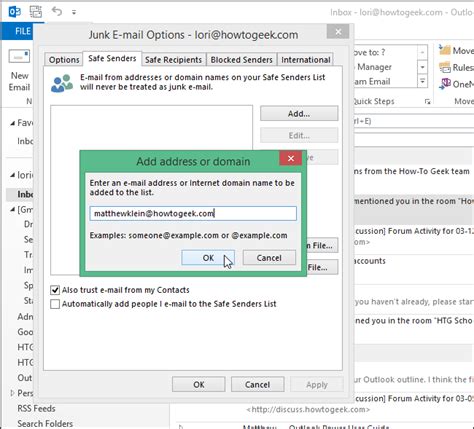Open the Blocked Senders tab
The height and width of the screenshot is (429, 474).
coord(241,60)
